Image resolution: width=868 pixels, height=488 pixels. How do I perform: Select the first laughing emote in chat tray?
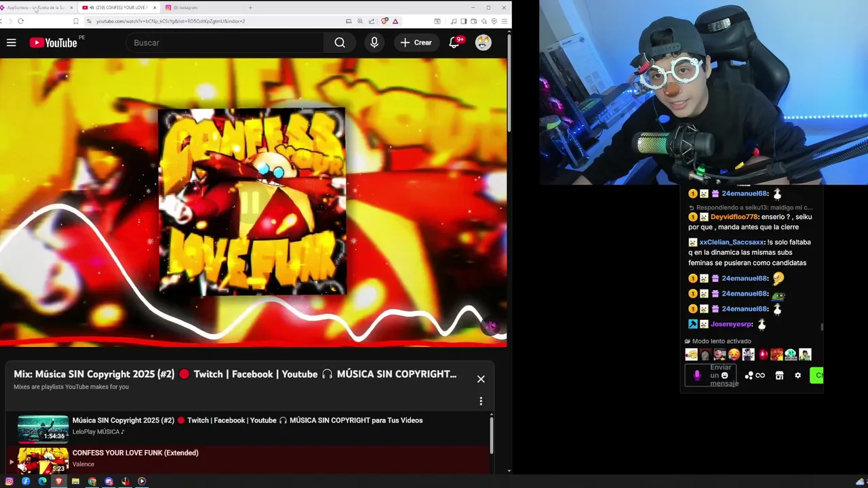[691, 354]
